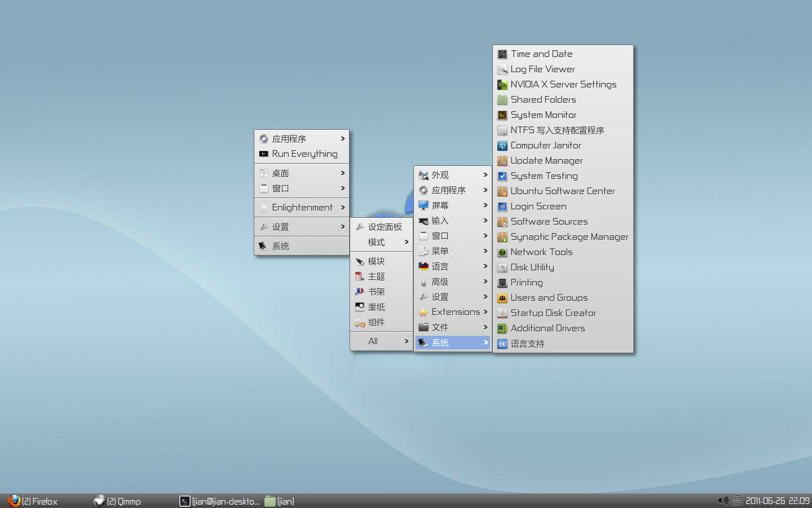The height and width of the screenshot is (508, 812).
Task: Open the [jian] folder taskbar button
Action: click(x=280, y=501)
